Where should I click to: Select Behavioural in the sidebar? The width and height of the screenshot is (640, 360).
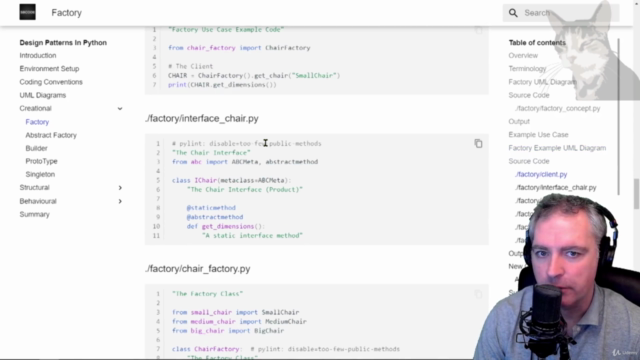[38, 201]
